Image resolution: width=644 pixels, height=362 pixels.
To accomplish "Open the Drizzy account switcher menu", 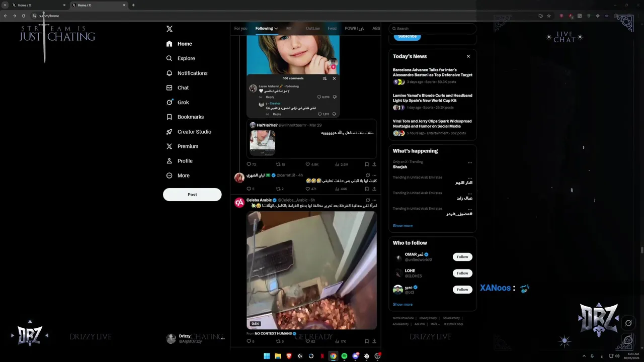I will click(x=196, y=338).
